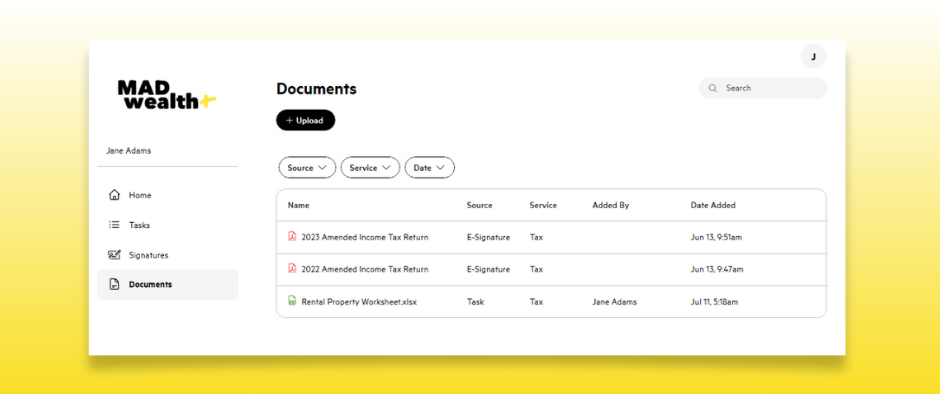The width and height of the screenshot is (940, 394).
Task: Click the Tax service cell for Rental Property Worksheet
Action: point(536,302)
